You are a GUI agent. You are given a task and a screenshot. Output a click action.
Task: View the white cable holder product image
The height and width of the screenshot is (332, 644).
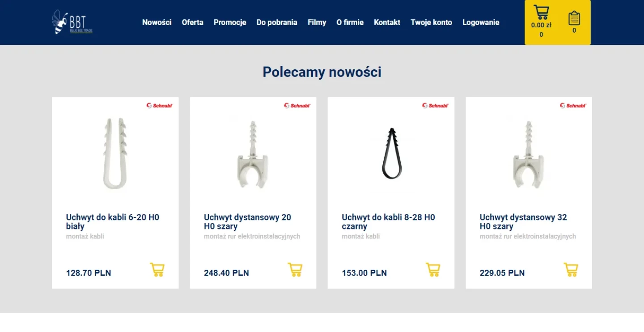[115, 153]
